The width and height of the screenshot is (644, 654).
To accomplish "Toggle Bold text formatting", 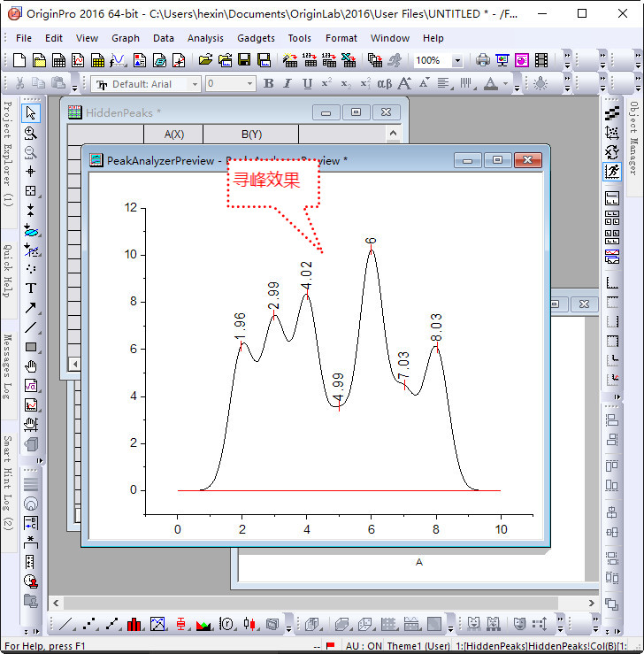I will (x=268, y=84).
